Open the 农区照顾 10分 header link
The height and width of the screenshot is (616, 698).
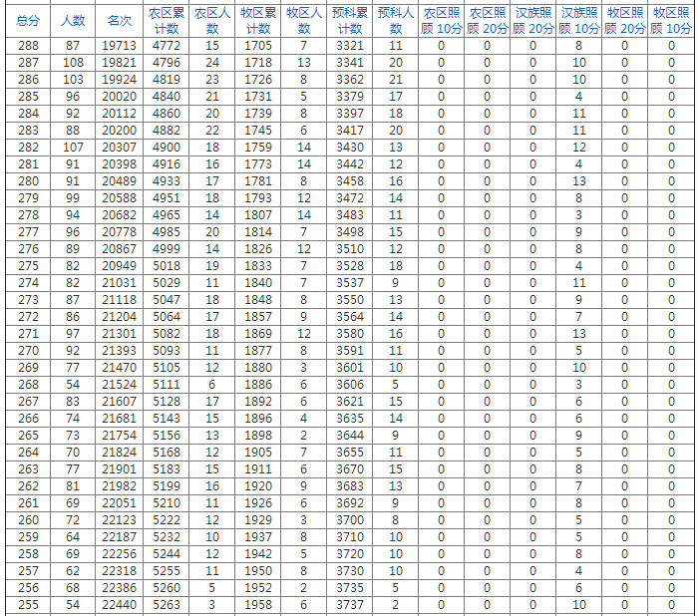441,20
